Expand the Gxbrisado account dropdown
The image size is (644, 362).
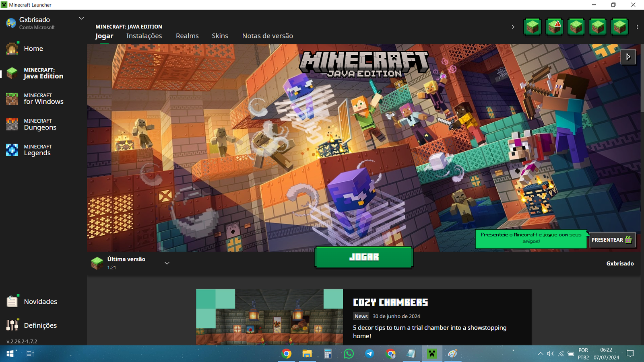pyautogui.click(x=81, y=19)
